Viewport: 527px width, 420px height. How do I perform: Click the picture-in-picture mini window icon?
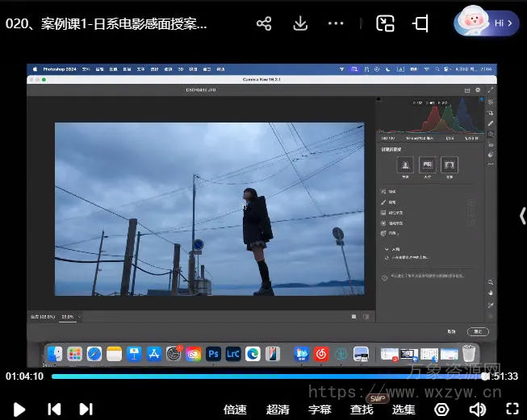(385, 23)
